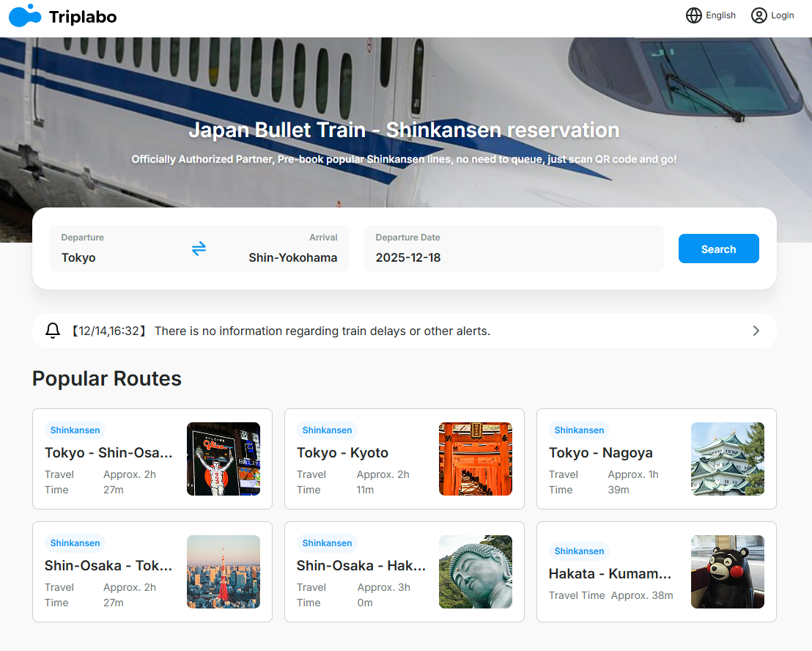Click the Nagoya castle thumbnail
Viewport: 812px width, 651px height.
[728, 459]
